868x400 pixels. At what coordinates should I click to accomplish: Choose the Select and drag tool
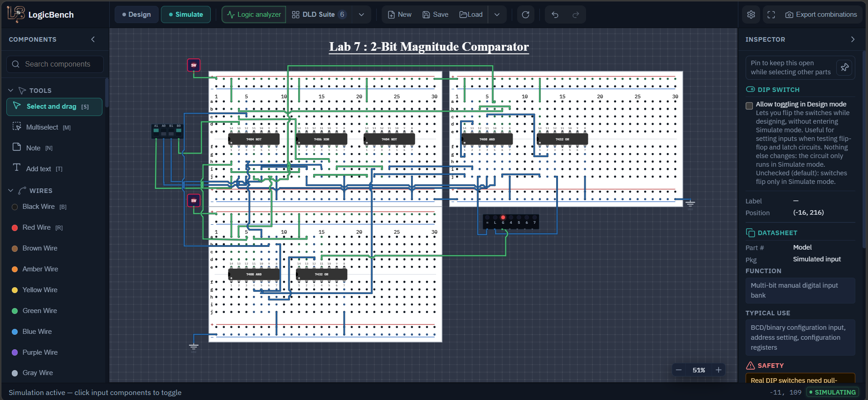point(54,106)
